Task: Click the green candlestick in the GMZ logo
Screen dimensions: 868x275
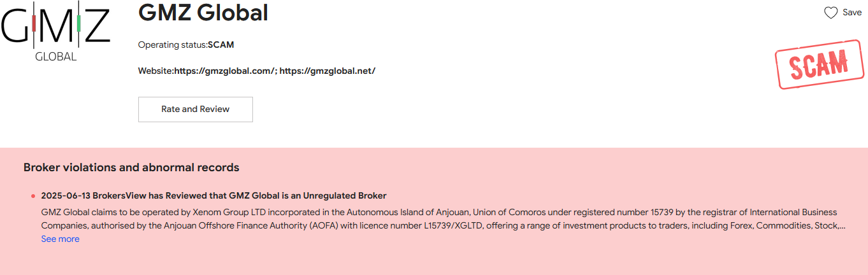Action: click(78, 24)
